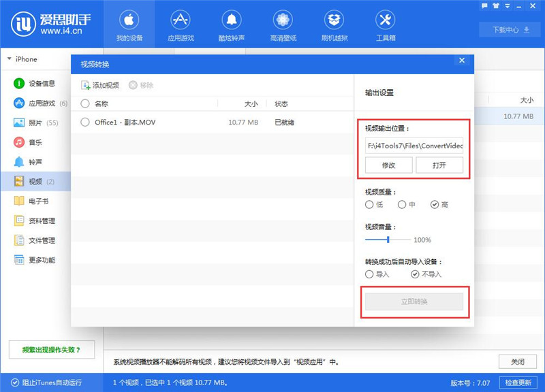Open the 高清壁纸 (HD Wallpapers) section
Viewport: 545px width, 392px height.
click(282, 25)
